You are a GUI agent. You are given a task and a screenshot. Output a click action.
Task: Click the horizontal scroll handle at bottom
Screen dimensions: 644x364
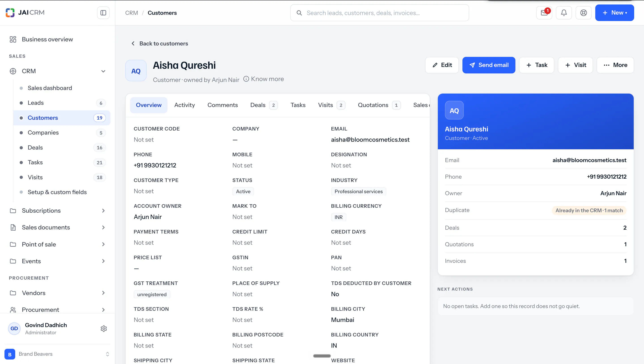tap(322, 356)
